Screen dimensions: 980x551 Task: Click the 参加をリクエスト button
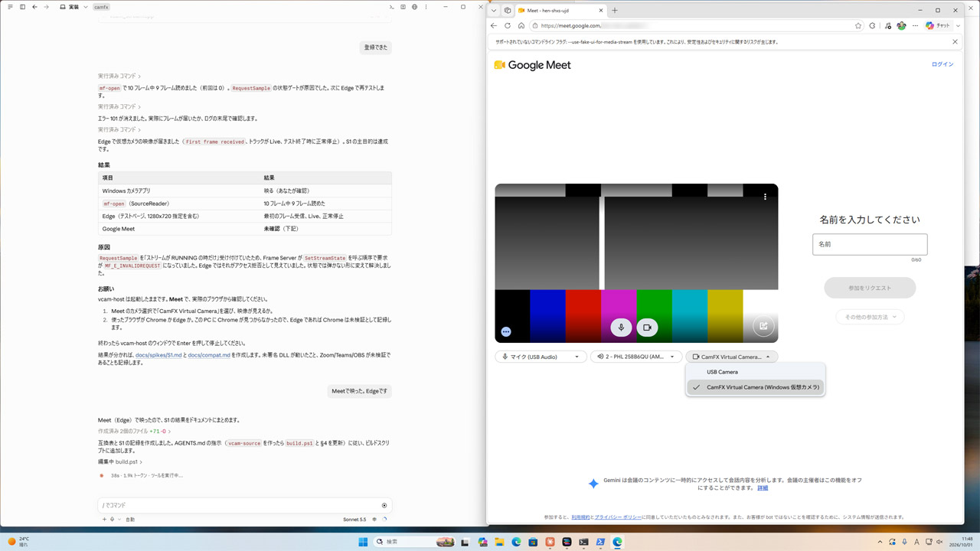[x=870, y=288]
